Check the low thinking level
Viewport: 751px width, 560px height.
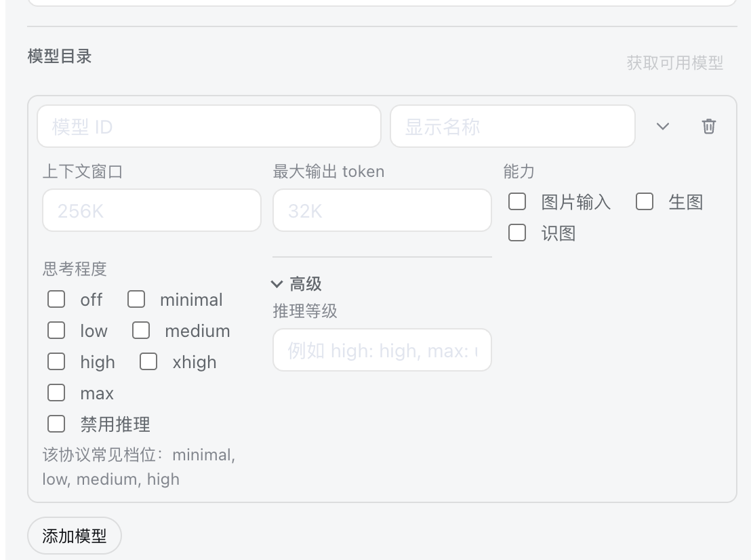coord(56,331)
